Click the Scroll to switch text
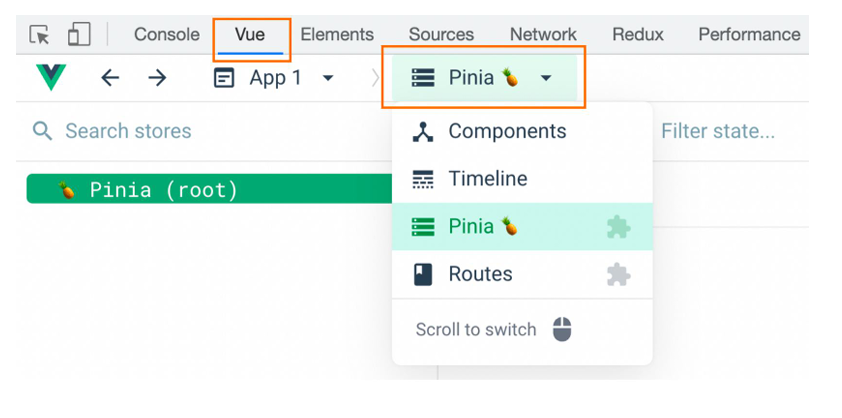 (476, 329)
